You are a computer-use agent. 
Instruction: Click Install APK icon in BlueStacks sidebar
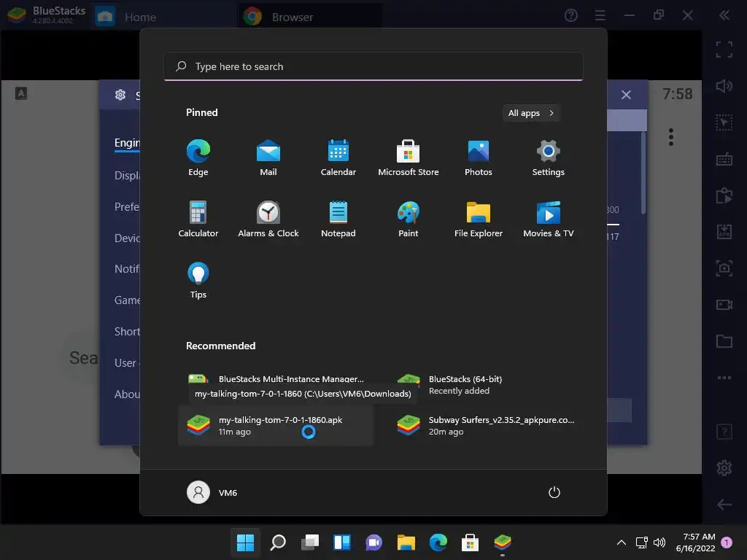tap(724, 232)
